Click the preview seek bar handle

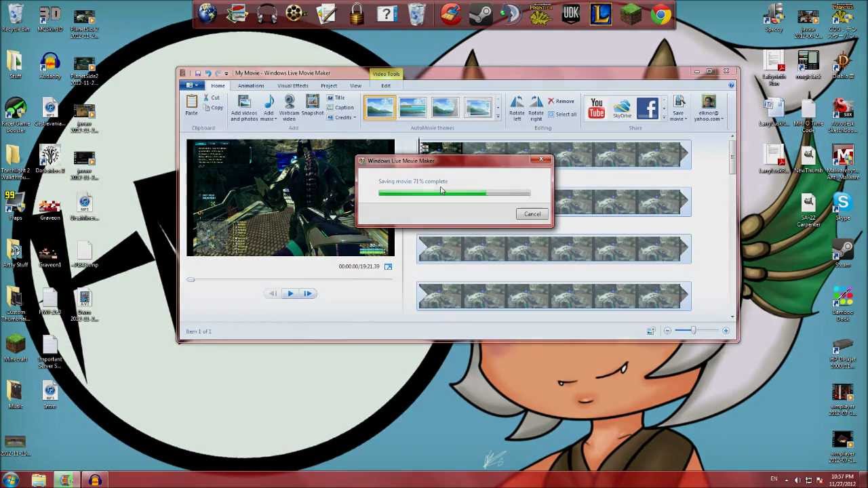(x=191, y=279)
